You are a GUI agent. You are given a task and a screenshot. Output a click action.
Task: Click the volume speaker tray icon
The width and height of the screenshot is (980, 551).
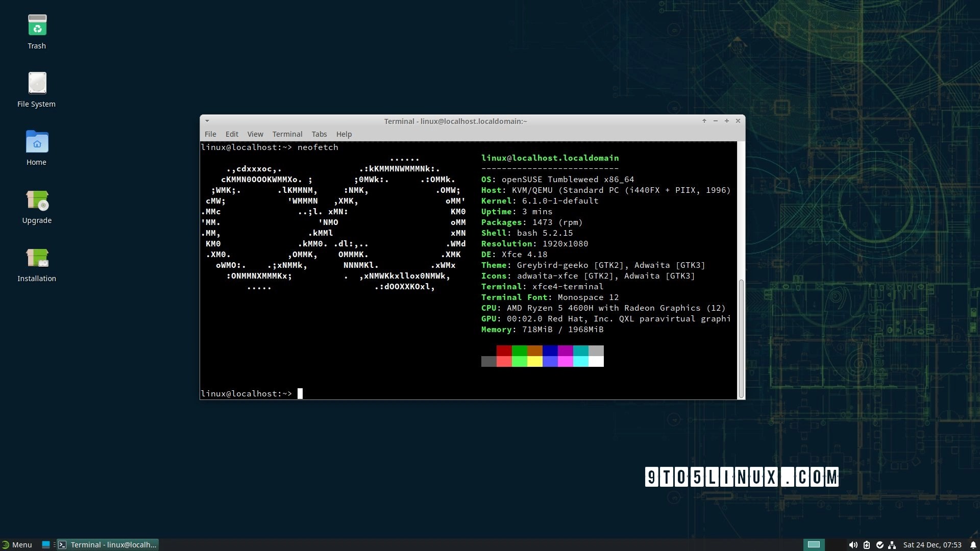(x=853, y=545)
